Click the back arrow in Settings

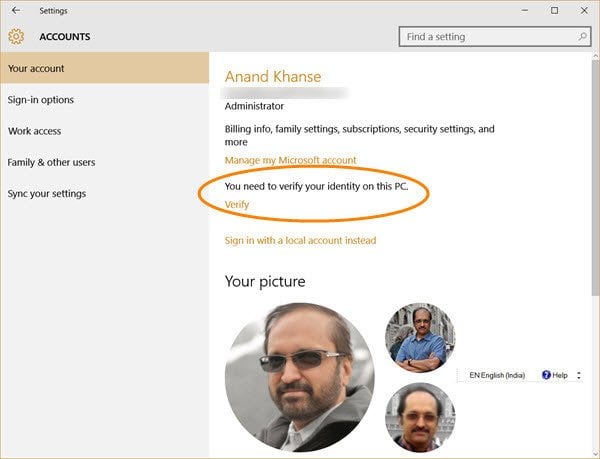(x=16, y=11)
